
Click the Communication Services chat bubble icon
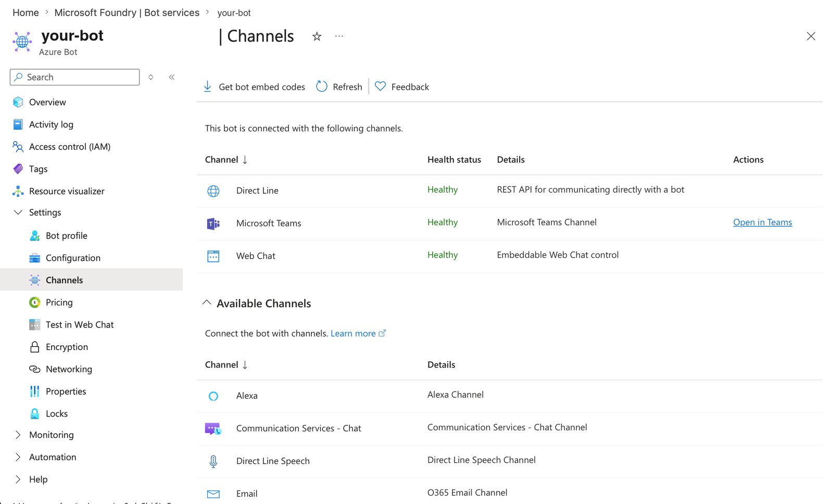213,429
